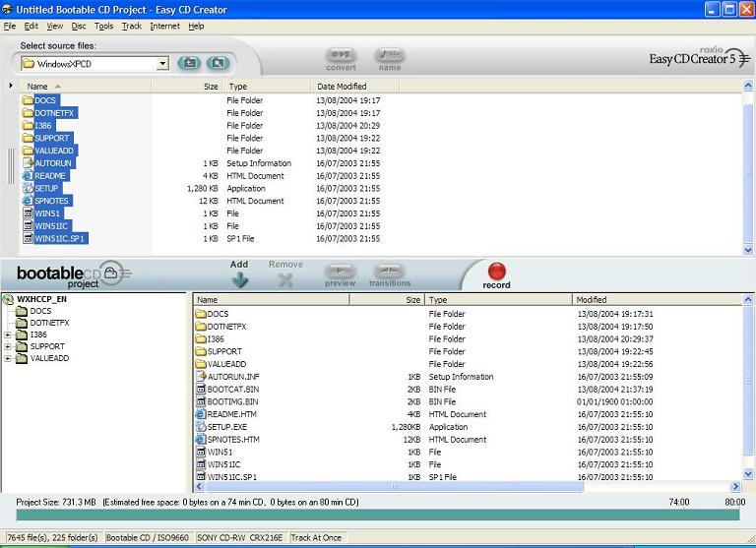
Task: Select the AUTORUN.INF icon in project list
Action: (x=201, y=377)
